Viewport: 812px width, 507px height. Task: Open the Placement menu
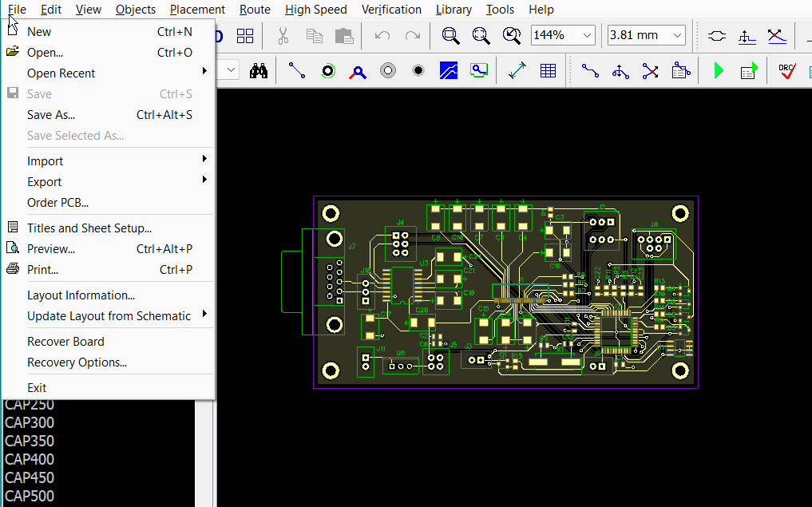tap(197, 10)
